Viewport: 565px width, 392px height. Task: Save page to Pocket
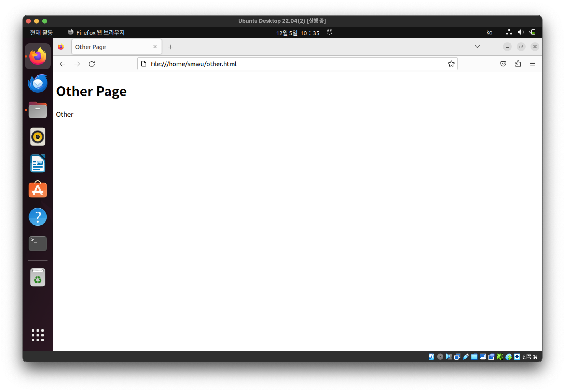503,64
